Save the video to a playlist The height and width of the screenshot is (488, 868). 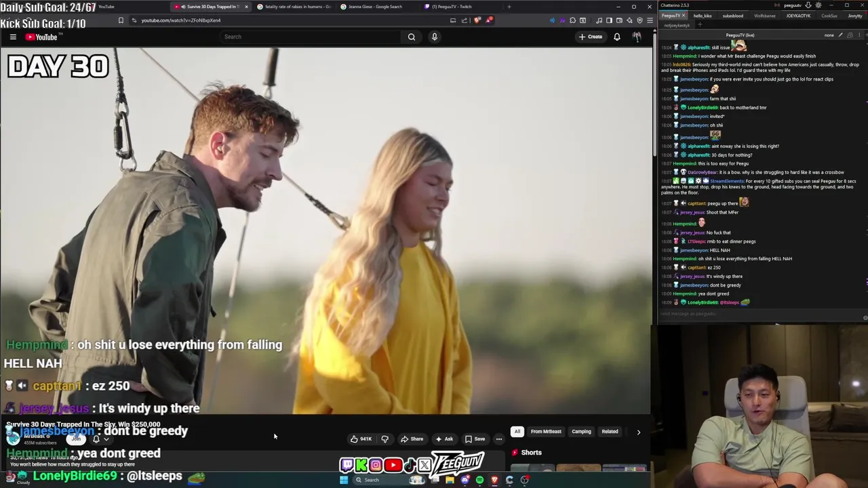click(475, 439)
